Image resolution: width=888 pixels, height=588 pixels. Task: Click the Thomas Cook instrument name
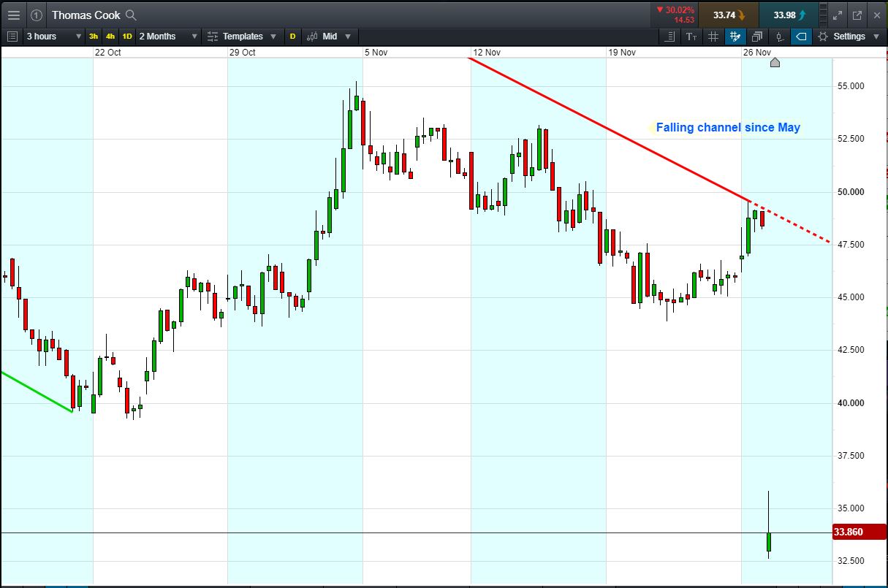[86, 15]
